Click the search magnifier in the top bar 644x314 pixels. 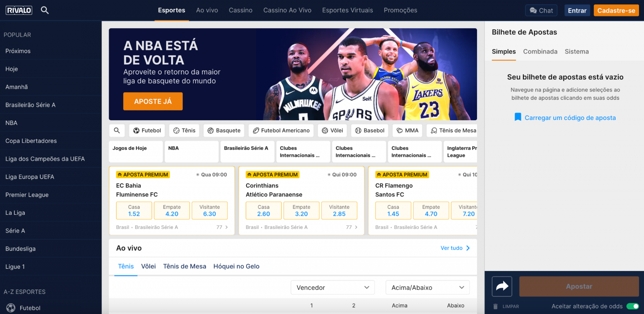click(x=45, y=10)
